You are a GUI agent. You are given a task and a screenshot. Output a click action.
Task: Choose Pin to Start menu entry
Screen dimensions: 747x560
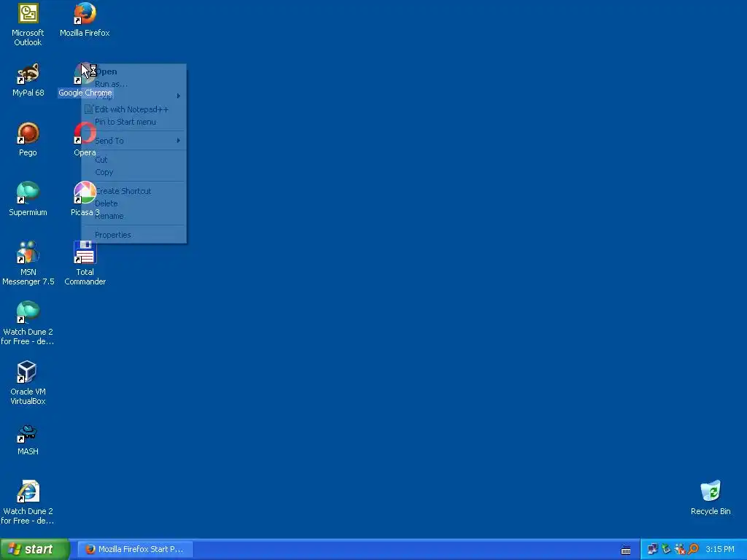point(134,122)
